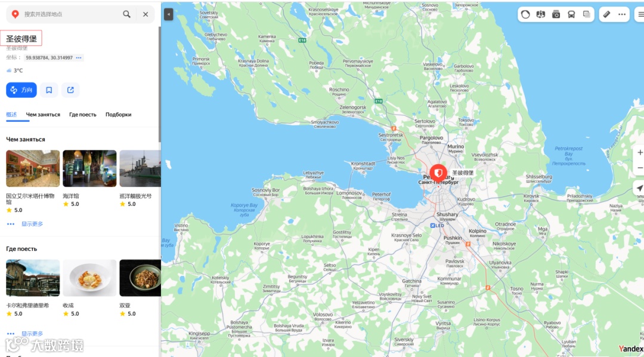Screen dimensions: 644x357
Task: Click the share location icon
Action: click(70, 90)
